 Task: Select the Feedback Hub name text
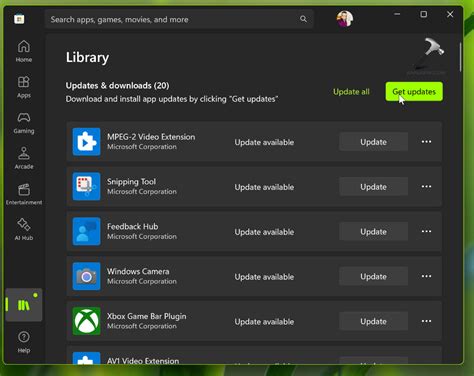point(132,226)
